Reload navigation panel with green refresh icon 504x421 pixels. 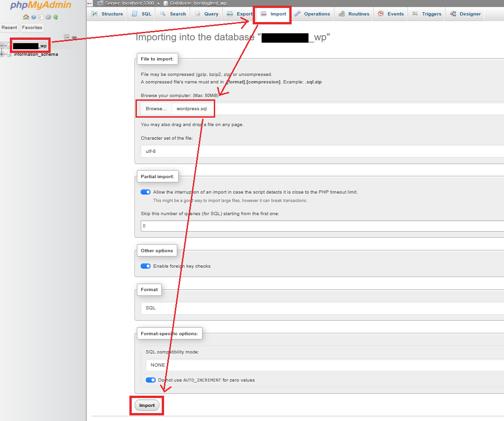pos(56,17)
